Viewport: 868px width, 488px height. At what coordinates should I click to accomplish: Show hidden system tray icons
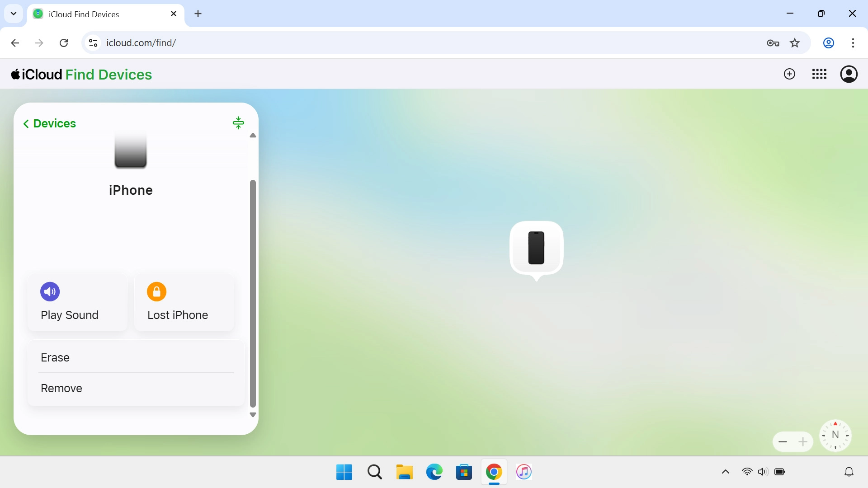726,472
